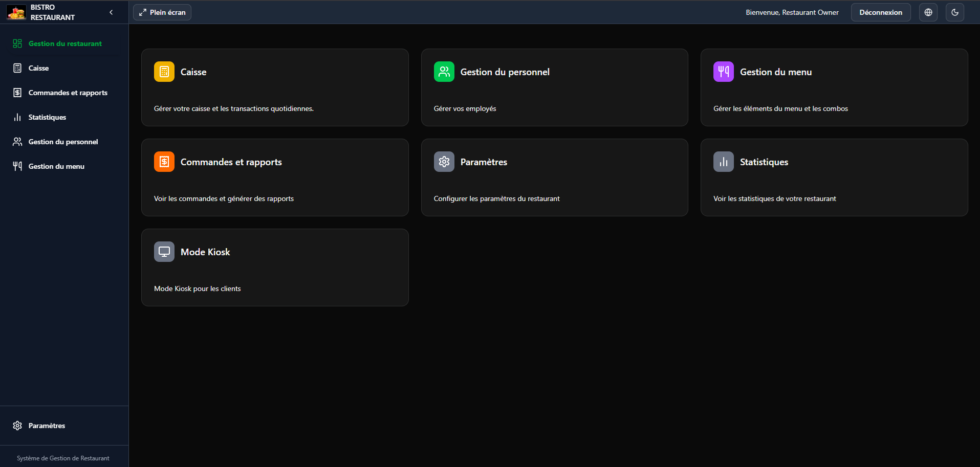Viewport: 980px width, 467px height.
Task: Toggle dark mode with the moon icon
Action: click(954, 12)
